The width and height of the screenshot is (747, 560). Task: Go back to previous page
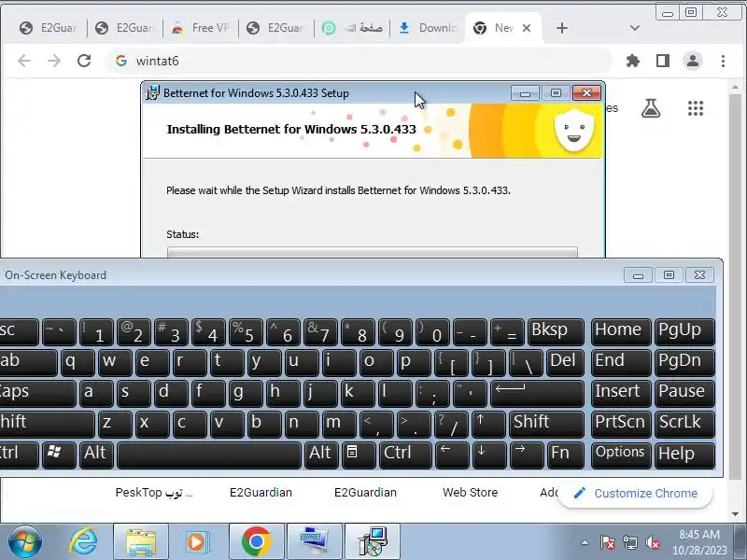[24, 61]
